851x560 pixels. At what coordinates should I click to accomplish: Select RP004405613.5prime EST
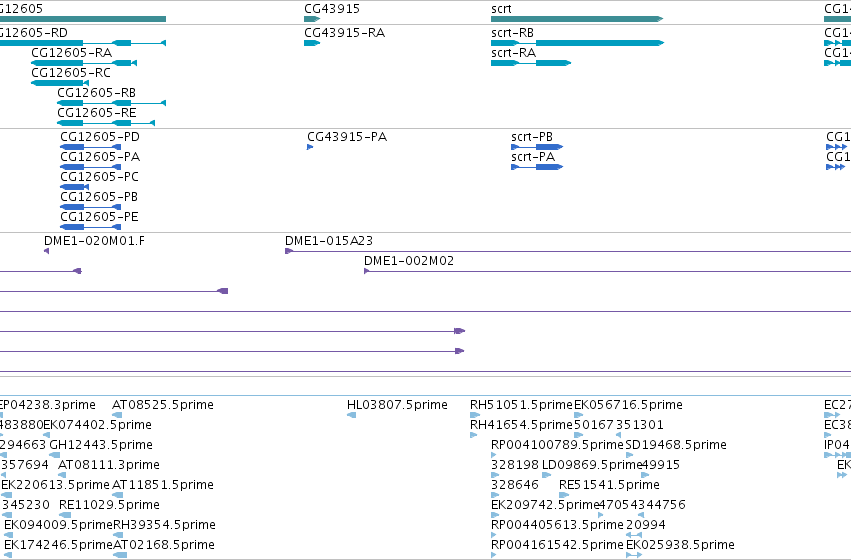click(x=493, y=535)
